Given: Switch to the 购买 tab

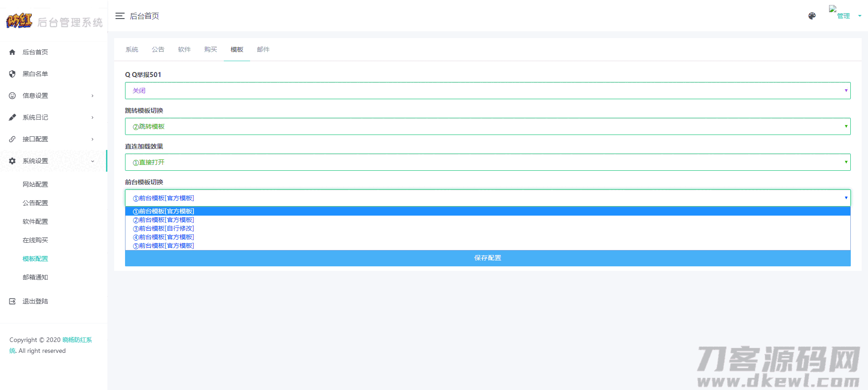Looking at the screenshot, I should tap(211, 49).
